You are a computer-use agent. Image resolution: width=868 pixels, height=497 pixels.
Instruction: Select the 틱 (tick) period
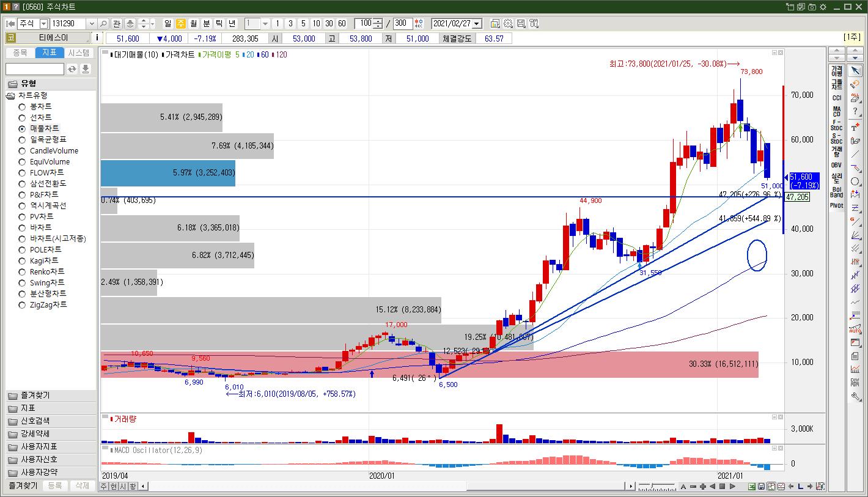coord(219,23)
